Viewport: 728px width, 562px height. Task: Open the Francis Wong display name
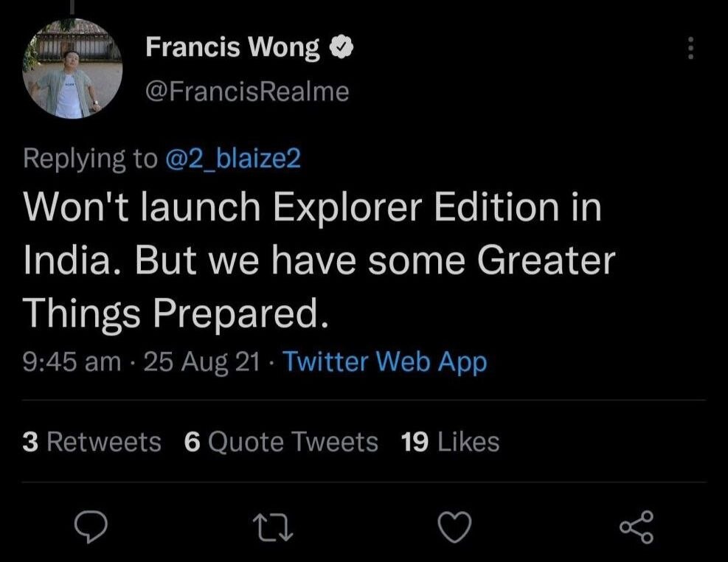coord(232,48)
